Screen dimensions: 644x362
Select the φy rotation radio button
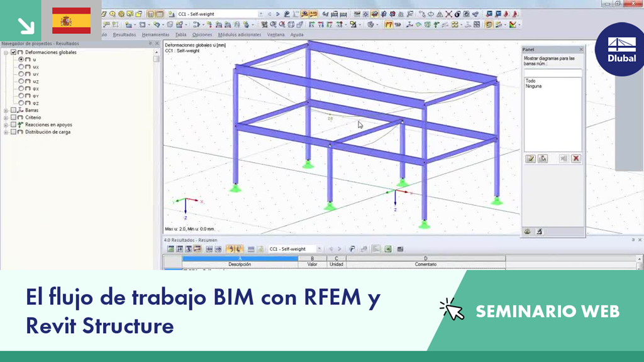pos(21,96)
